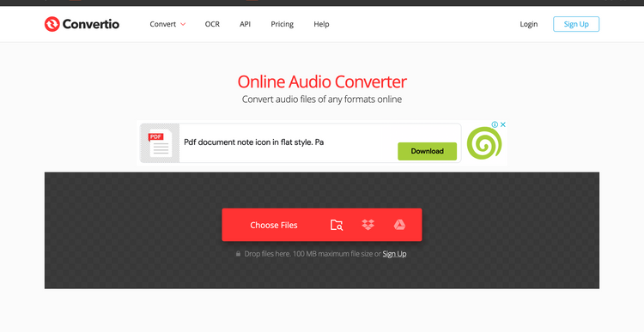Click the Sign Up button in header
Image resolution: width=644 pixels, height=332 pixels.
point(576,24)
